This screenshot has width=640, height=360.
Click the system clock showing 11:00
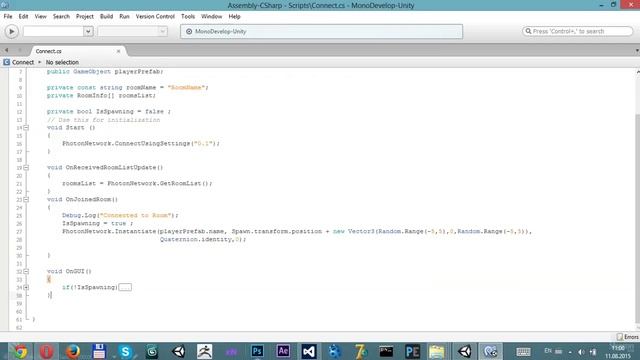618,352
